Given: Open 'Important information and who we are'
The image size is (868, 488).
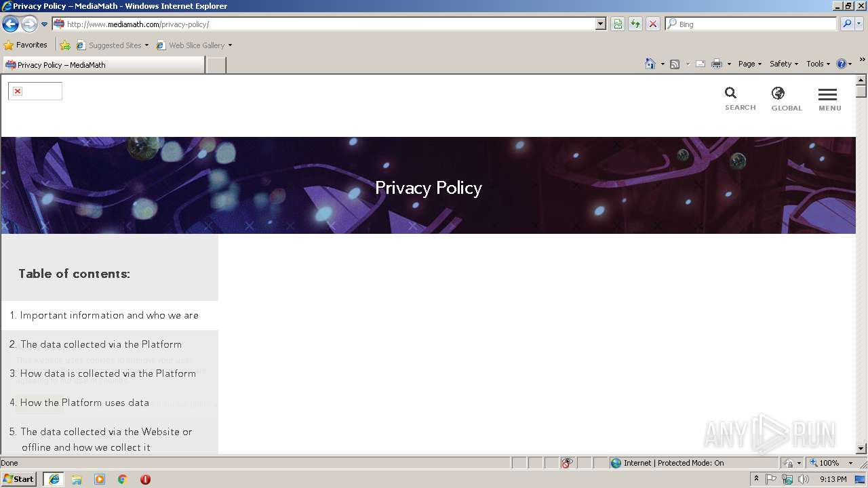Looking at the screenshot, I should pos(109,315).
